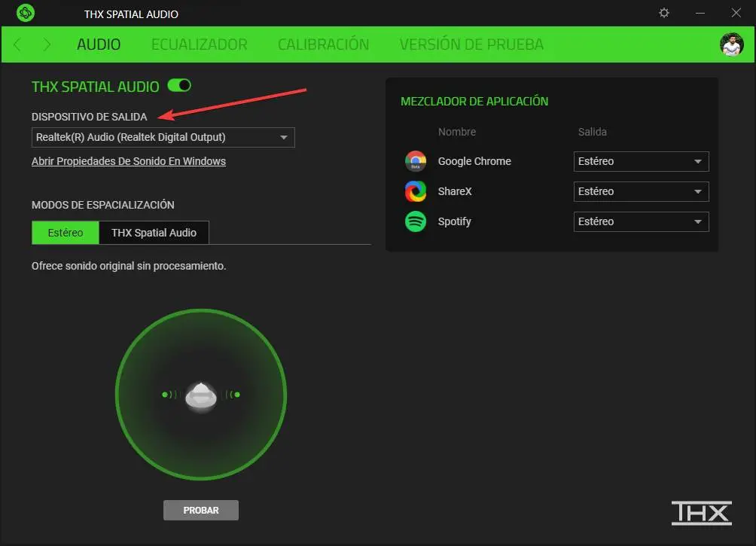
Task: Click the Google Chrome name text
Action: 474,161
